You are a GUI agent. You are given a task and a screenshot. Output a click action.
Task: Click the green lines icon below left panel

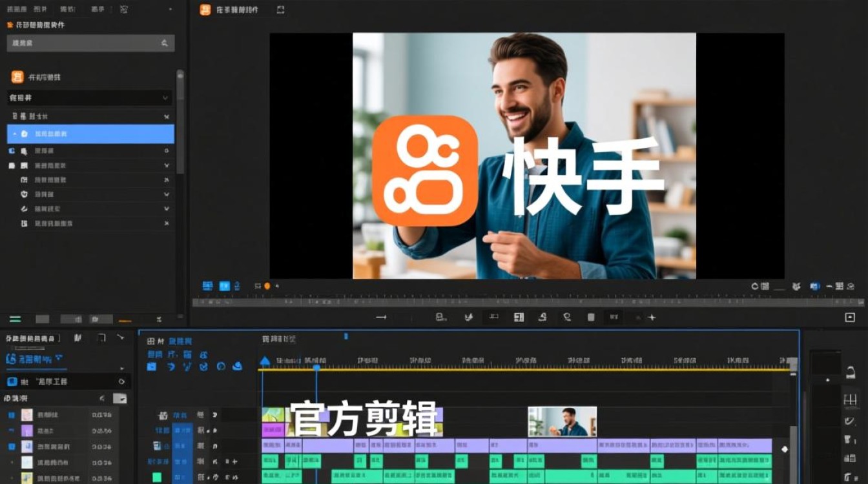point(15,319)
